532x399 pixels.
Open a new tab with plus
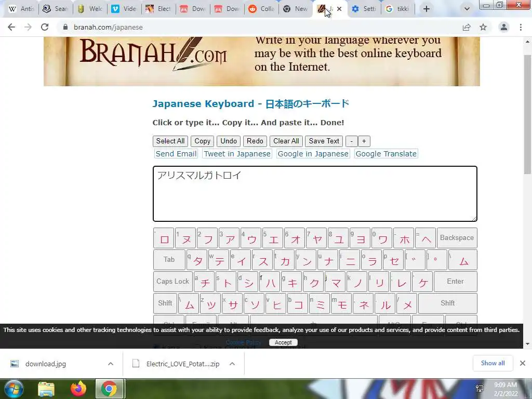coord(427,9)
